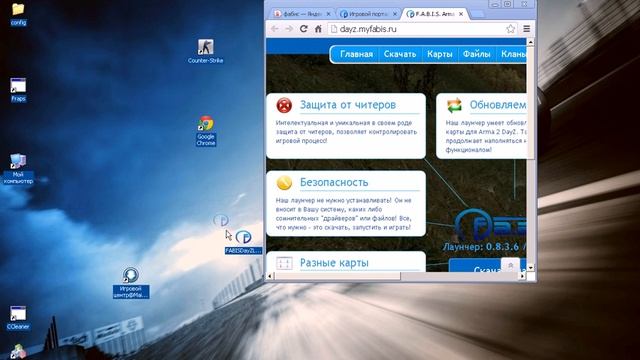Click the blue Скачать download button
The height and width of the screenshot is (360, 640).
point(487,266)
